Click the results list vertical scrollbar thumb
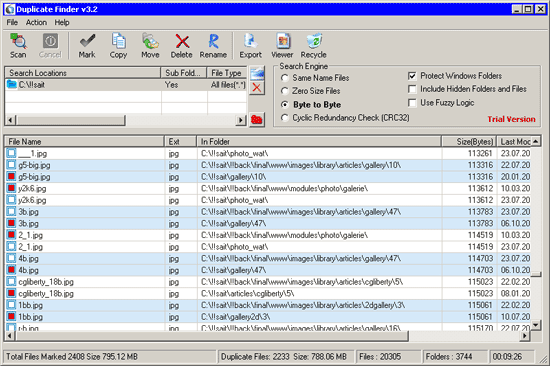The image size is (550, 366). tap(536, 274)
